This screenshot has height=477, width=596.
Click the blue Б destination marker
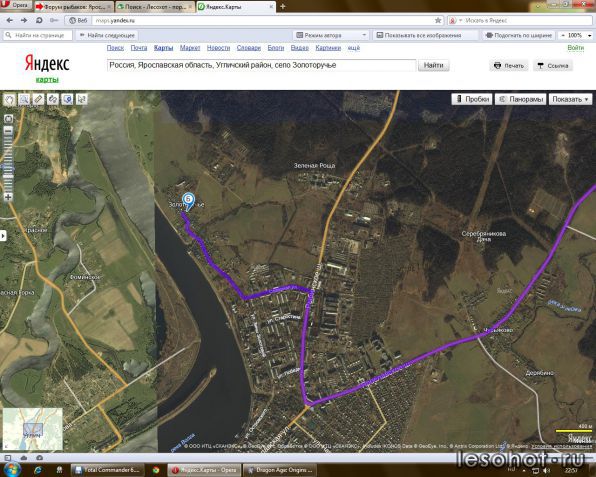point(188,200)
